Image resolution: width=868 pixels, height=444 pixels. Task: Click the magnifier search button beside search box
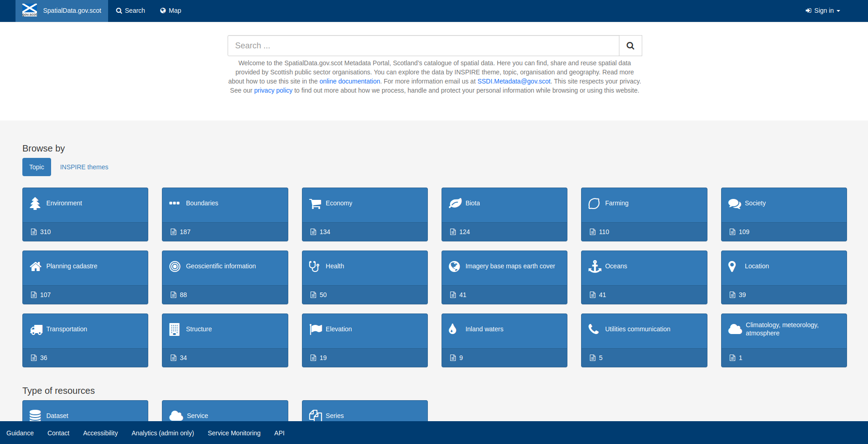tap(630, 46)
